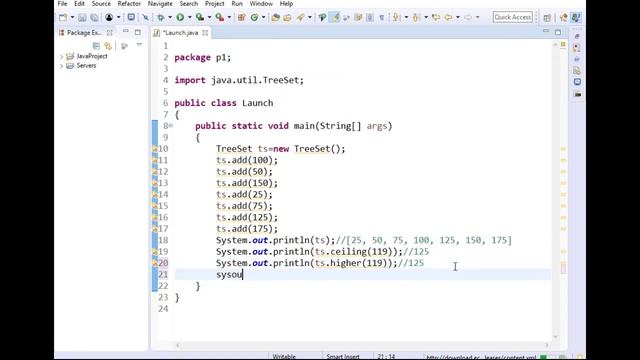Click the Save All toolbar icon
The image size is (640, 360).
[x=94, y=18]
